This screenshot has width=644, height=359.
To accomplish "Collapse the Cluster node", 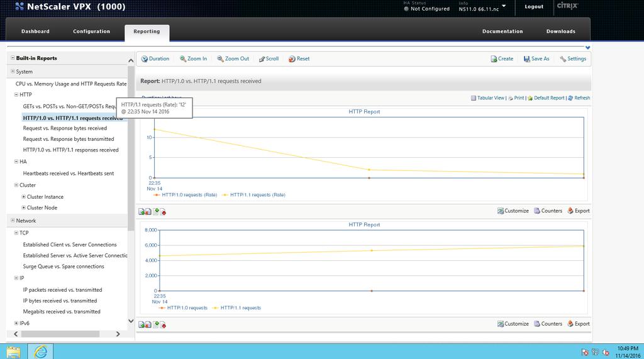I will click(x=16, y=185).
